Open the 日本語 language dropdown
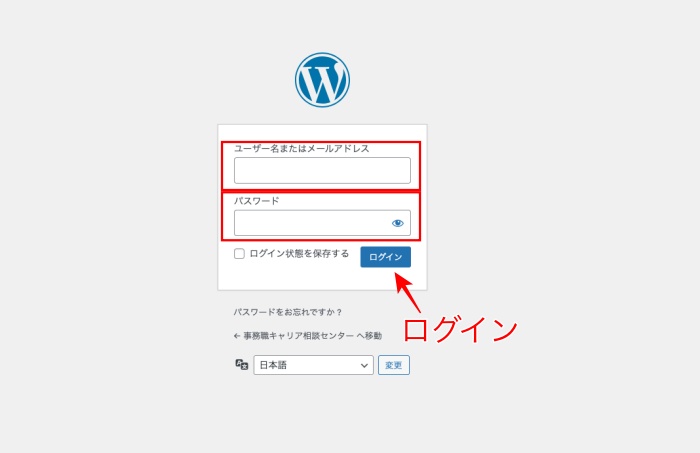Image resolution: width=700 pixels, height=453 pixels. 313,365
